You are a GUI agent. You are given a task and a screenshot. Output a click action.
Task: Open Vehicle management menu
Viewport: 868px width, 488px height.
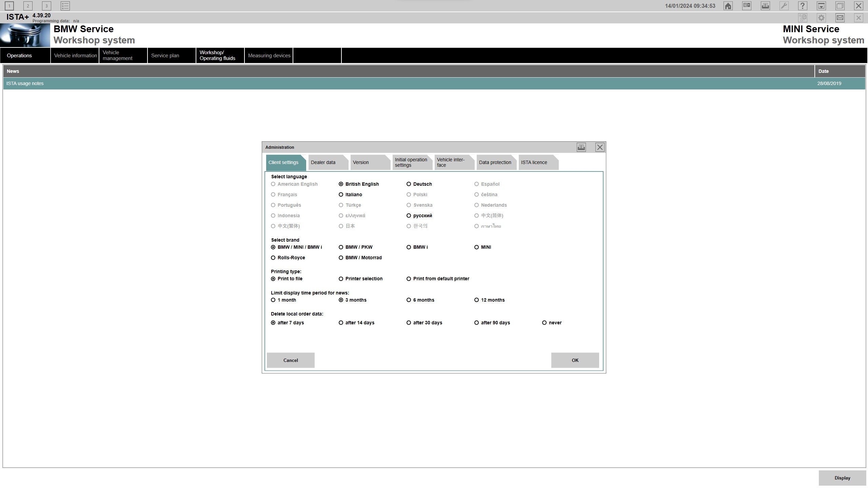[123, 55]
